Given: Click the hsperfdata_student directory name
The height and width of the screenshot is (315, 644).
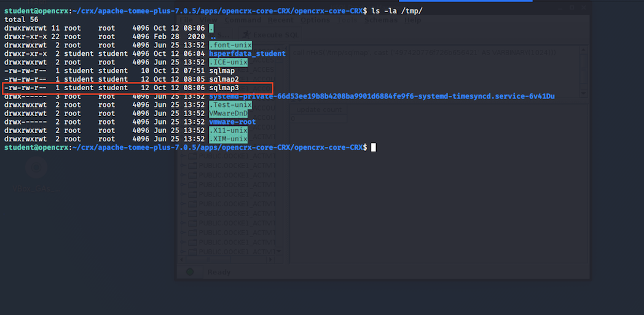Looking at the screenshot, I should coord(247,54).
